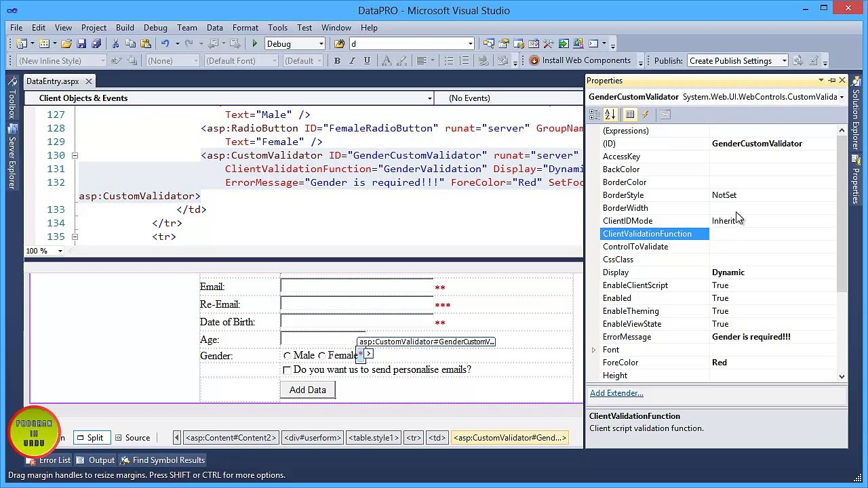Cut selection with the scissors icon
868x488 pixels.
point(116,44)
